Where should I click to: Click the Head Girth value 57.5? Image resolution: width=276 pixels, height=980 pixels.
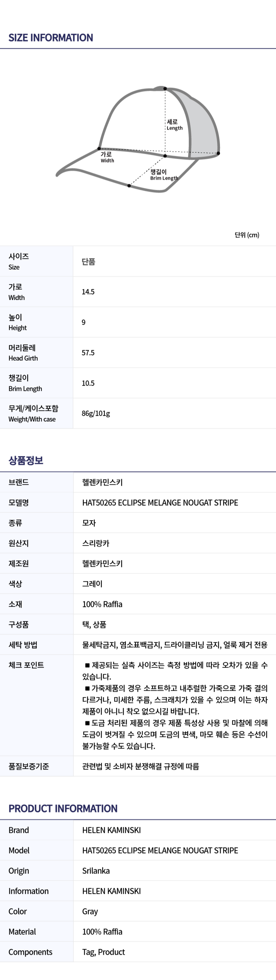click(88, 353)
